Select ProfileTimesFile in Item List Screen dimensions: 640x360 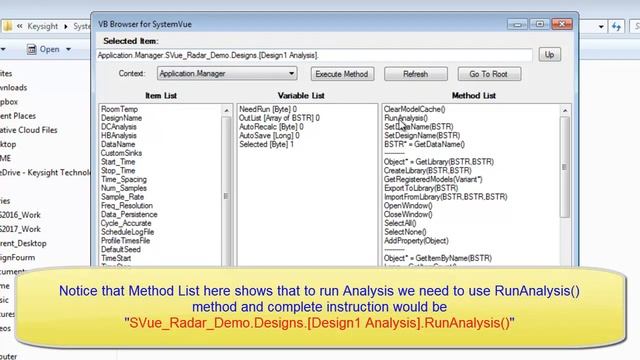(125, 241)
